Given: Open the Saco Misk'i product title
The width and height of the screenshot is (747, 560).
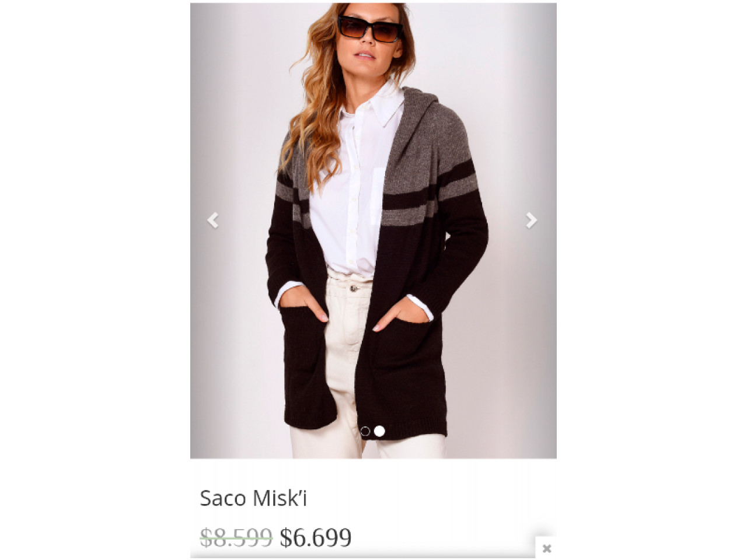Looking at the screenshot, I should (x=253, y=498).
